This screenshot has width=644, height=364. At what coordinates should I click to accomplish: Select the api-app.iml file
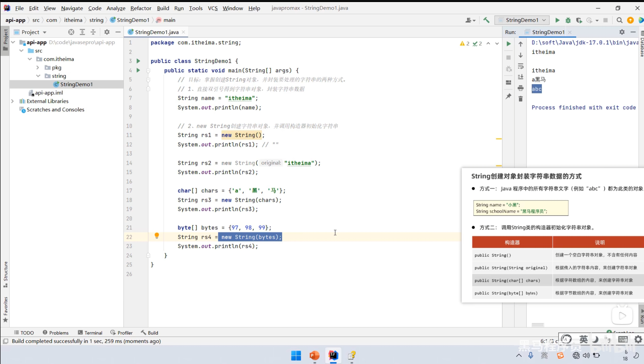pos(49,93)
